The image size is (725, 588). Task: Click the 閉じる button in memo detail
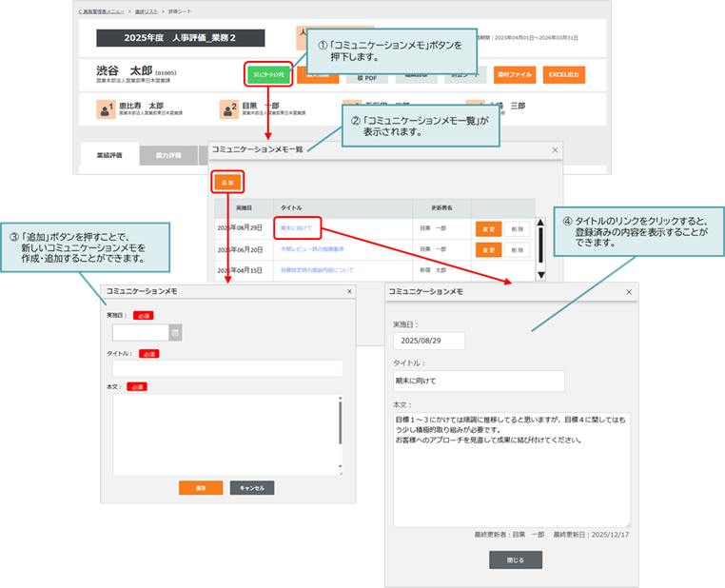point(516,559)
